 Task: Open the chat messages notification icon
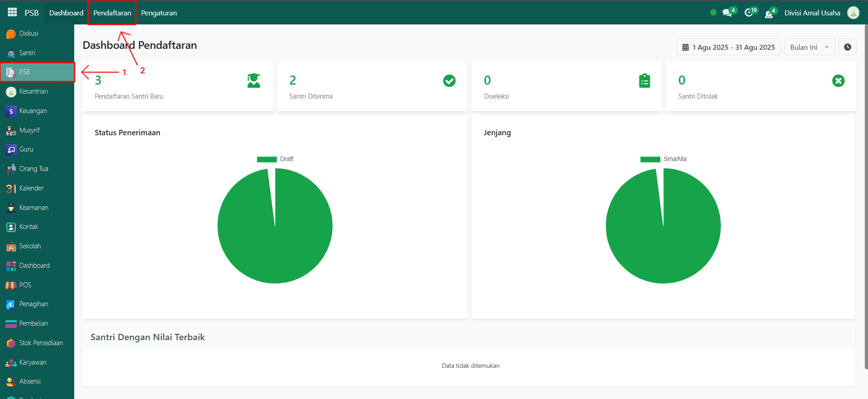727,13
